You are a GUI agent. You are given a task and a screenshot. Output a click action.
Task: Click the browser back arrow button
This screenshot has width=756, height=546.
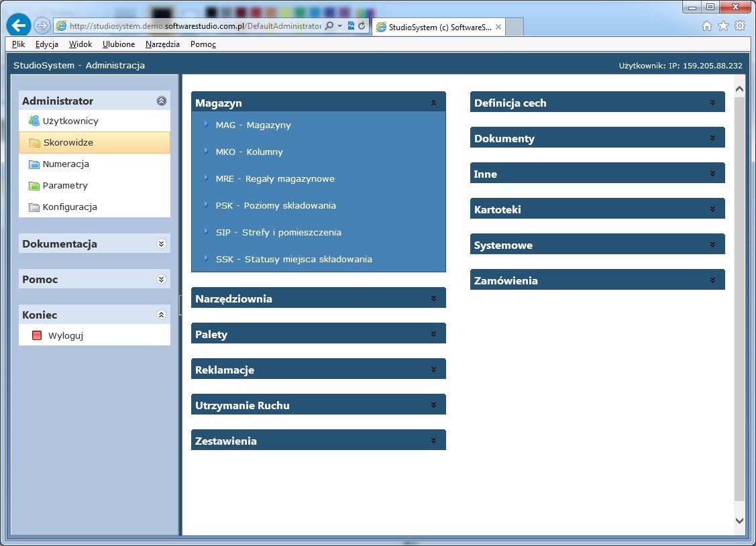coord(19,25)
